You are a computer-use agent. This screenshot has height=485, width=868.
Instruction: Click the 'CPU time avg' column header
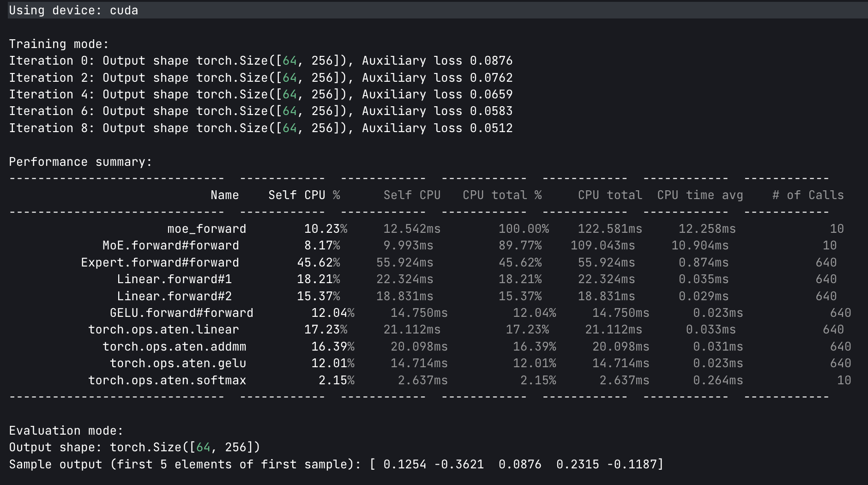(x=700, y=195)
